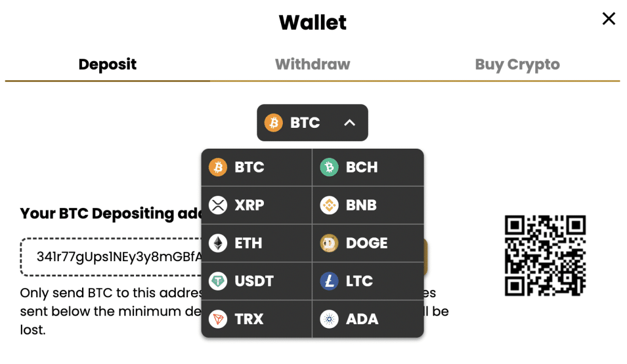Switch to the Withdraw tab
Screen dimensions: 627x364
(x=312, y=64)
